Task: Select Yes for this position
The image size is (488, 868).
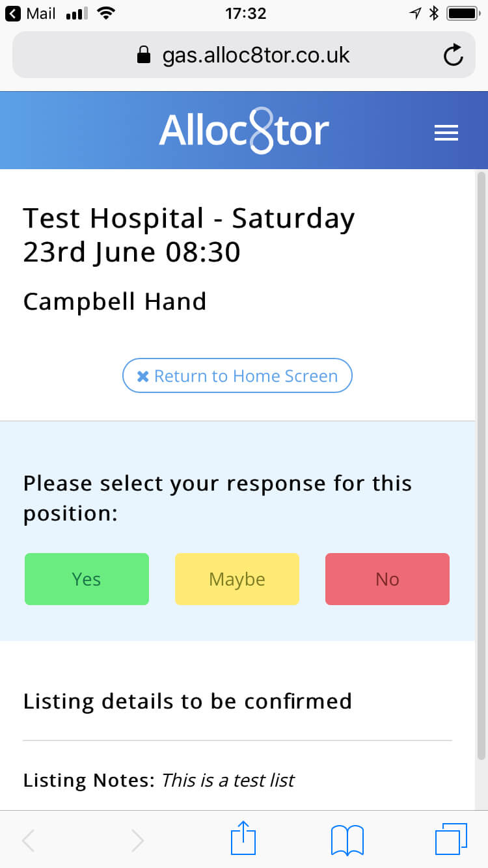Action: click(87, 578)
